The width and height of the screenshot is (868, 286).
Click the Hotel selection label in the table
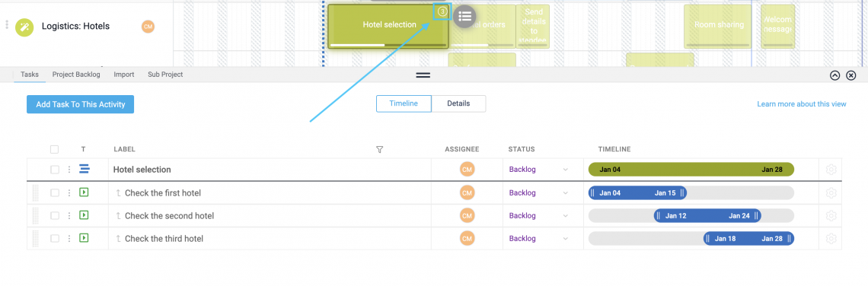coord(142,170)
